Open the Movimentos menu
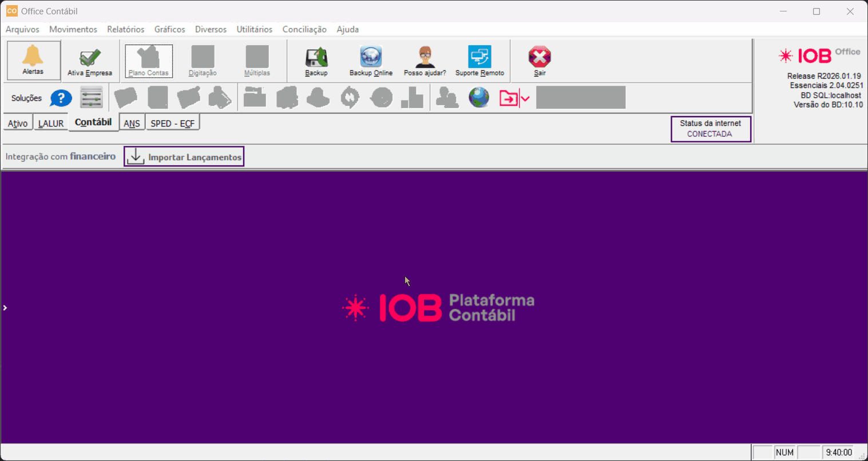 [x=73, y=29]
